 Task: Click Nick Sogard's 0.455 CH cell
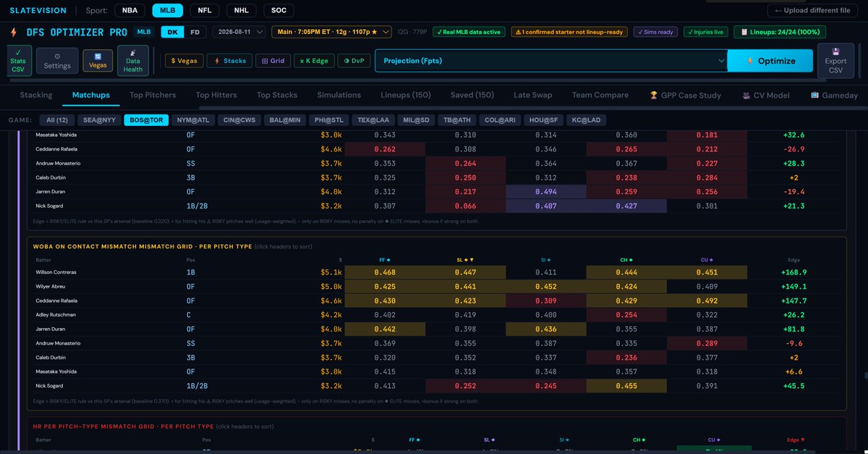626,387
